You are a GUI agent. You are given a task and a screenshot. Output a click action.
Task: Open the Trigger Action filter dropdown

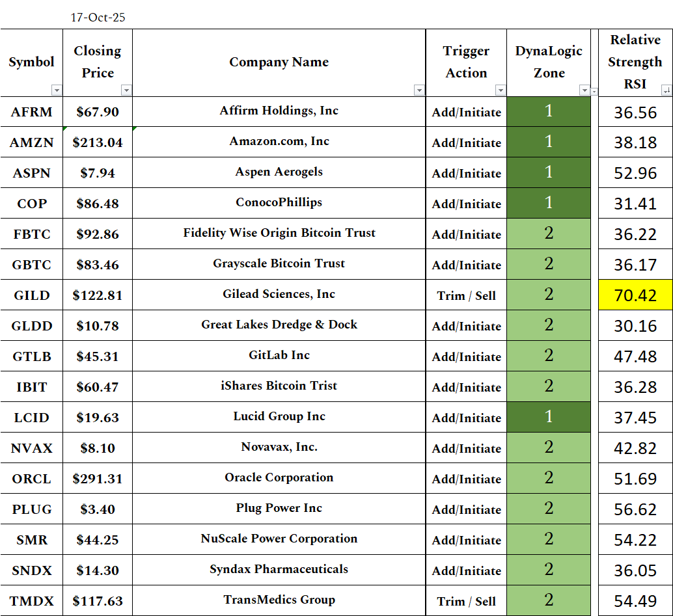[500, 90]
